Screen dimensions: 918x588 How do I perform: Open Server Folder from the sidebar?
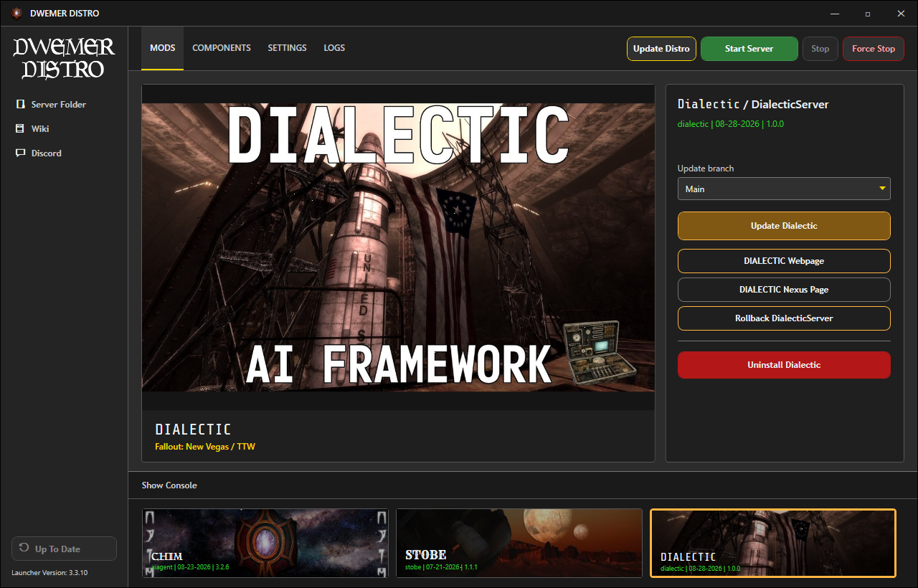[x=51, y=105]
